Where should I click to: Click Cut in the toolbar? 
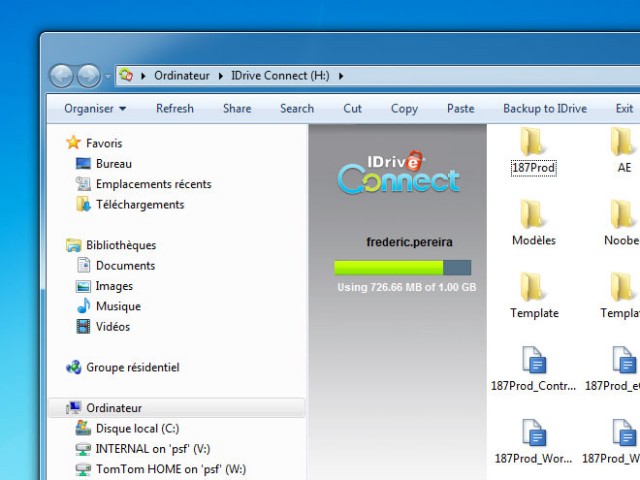(352, 109)
